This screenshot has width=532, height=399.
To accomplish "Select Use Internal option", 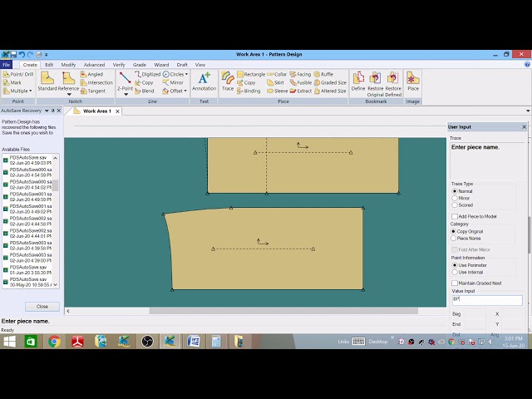I will 455,272.
